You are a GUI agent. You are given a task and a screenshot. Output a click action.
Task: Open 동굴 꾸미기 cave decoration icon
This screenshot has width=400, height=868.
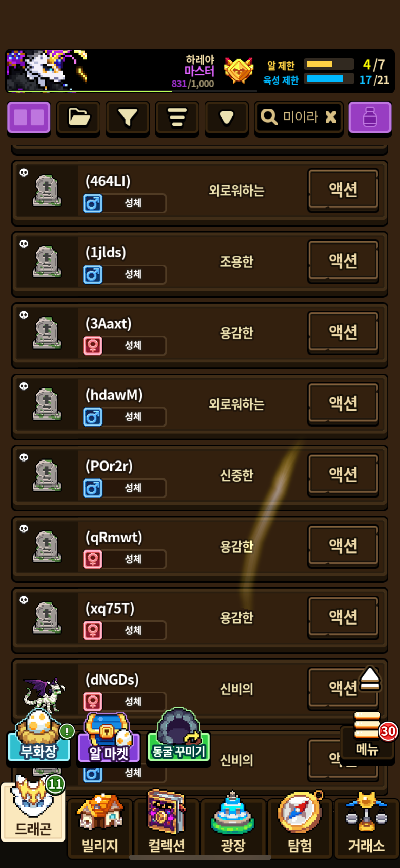point(179,735)
